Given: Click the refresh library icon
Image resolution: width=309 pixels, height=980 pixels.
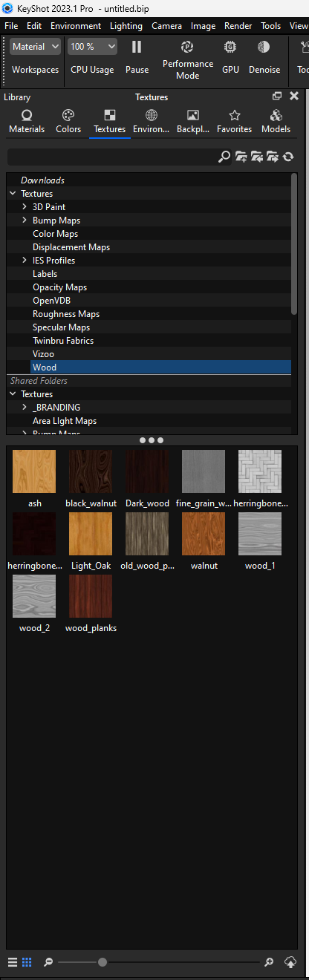Looking at the screenshot, I should click(288, 157).
